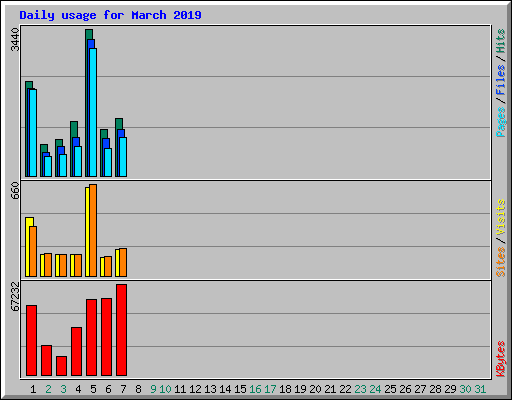This screenshot has height=400, width=512.
Task: Click the day 6 red KBytes bar
Action: coord(106,337)
